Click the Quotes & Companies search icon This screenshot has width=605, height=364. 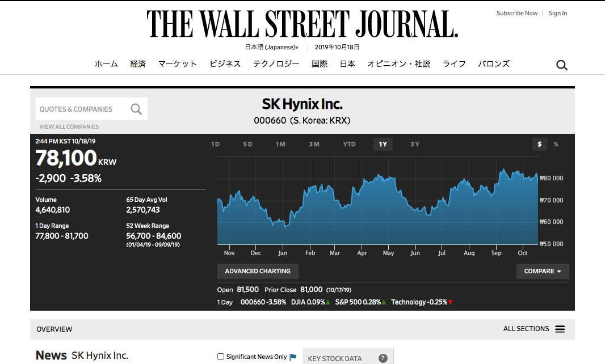coord(136,109)
